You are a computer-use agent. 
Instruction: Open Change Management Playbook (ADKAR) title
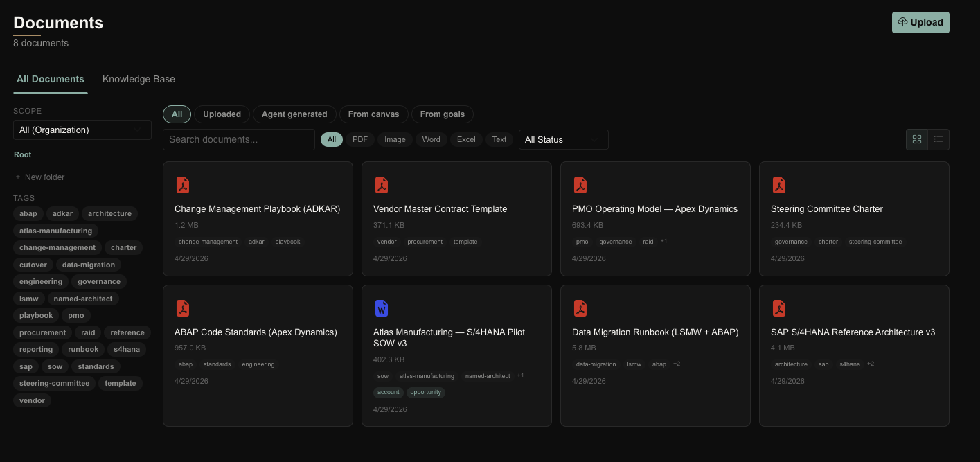[258, 209]
